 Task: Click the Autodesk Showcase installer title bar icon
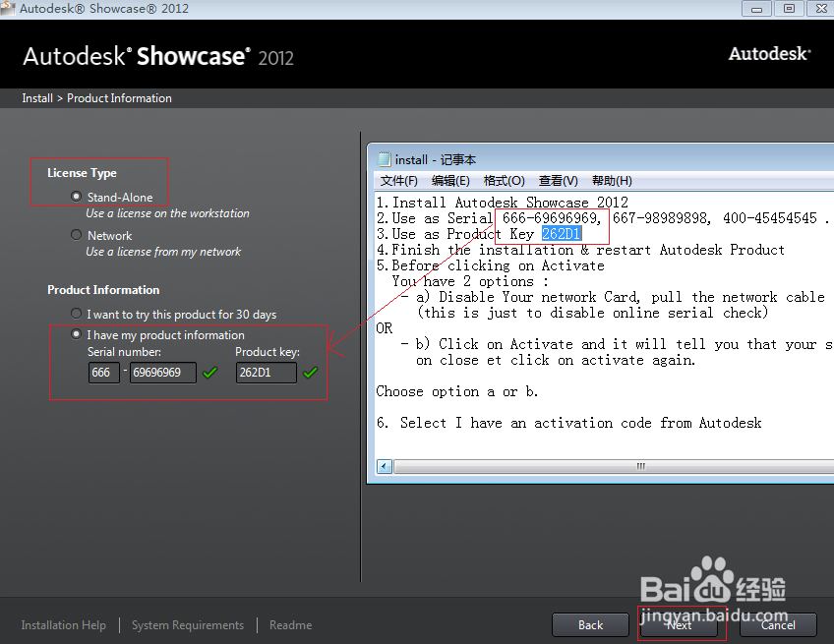(8, 8)
